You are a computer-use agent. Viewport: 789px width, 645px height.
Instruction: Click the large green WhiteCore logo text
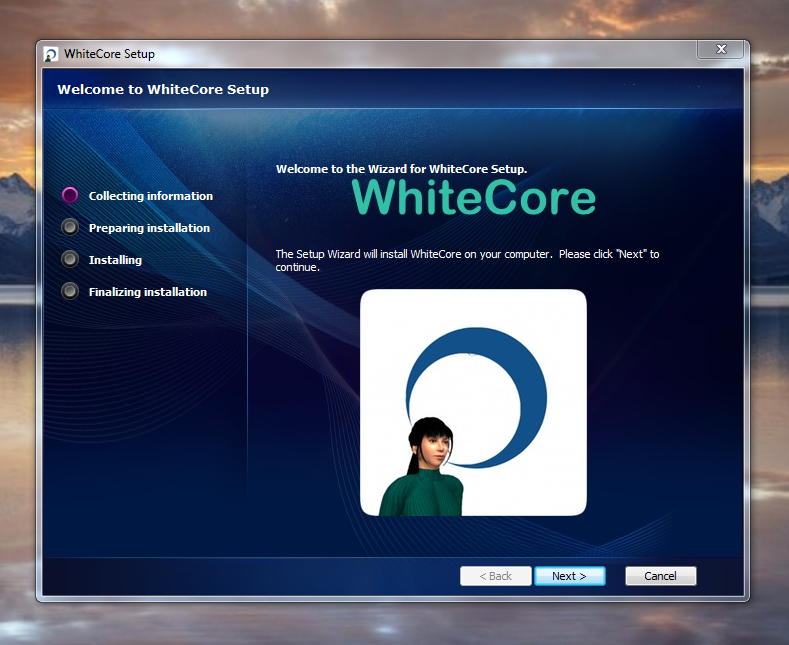click(x=474, y=197)
